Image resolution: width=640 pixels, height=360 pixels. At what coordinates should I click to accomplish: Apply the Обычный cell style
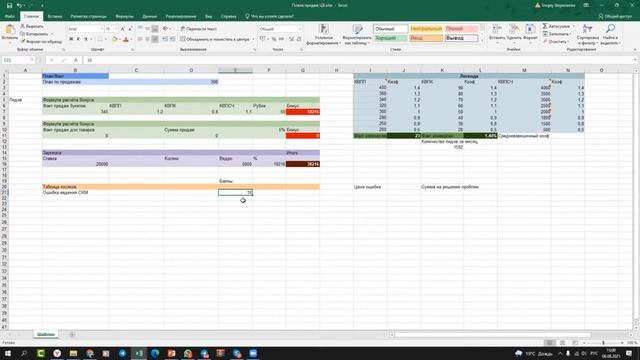[390, 29]
